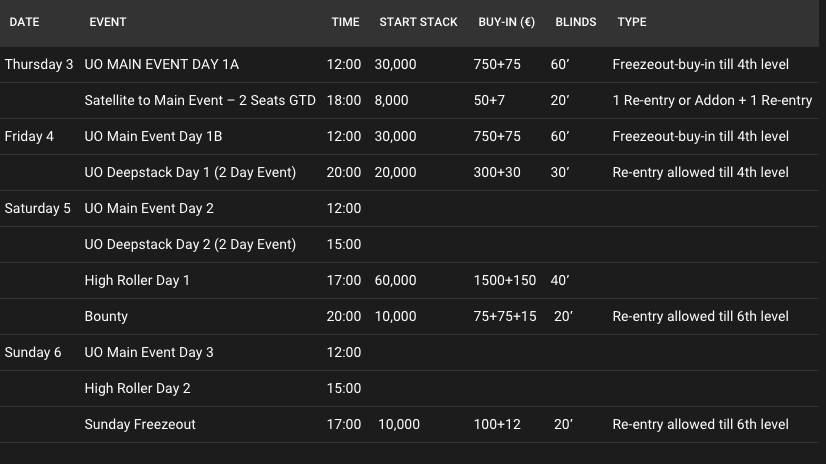Click the Thursday 3 date cell

tap(38, 64)
